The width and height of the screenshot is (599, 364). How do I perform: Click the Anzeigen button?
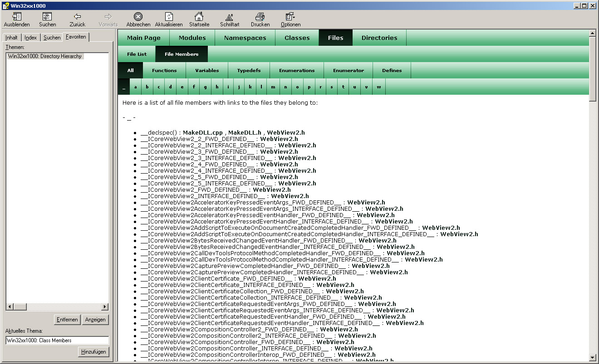95,320
